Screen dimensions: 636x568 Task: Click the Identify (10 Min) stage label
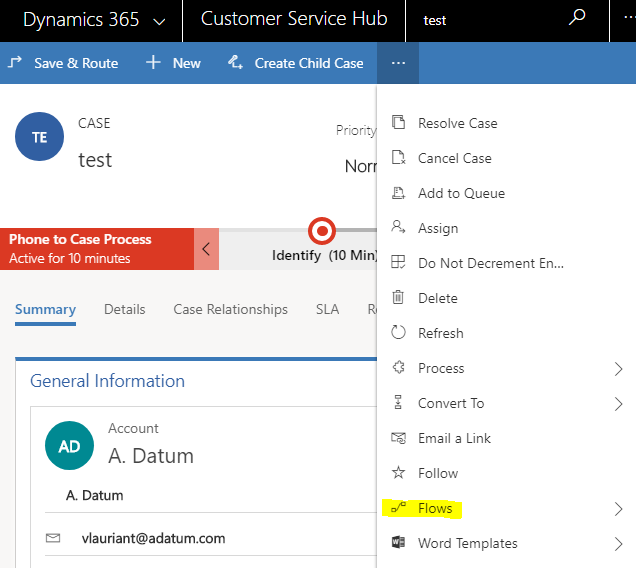tap(324, 255)
